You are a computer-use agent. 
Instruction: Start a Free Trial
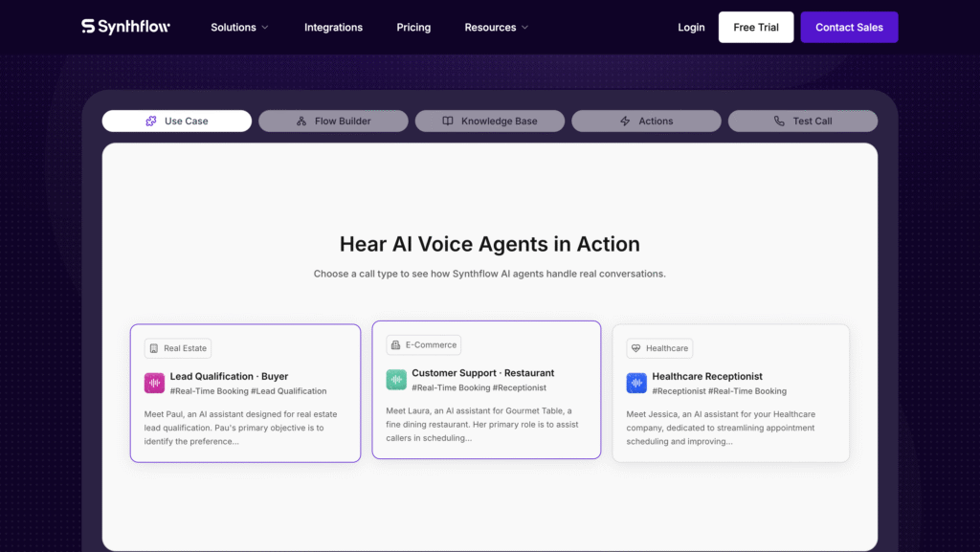[x=756, y=27]
